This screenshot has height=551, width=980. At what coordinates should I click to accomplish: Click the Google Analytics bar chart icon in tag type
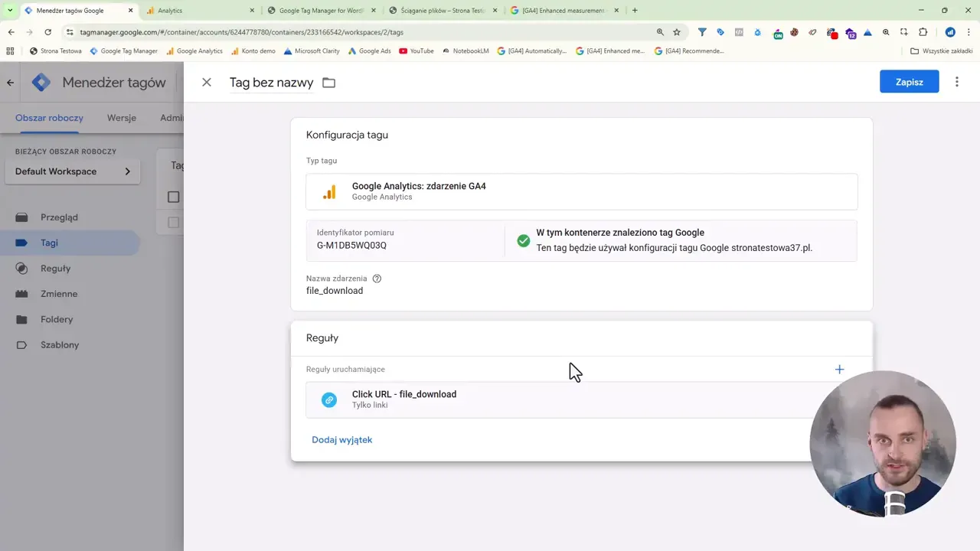pyautogui.click(x=329, y=192)
